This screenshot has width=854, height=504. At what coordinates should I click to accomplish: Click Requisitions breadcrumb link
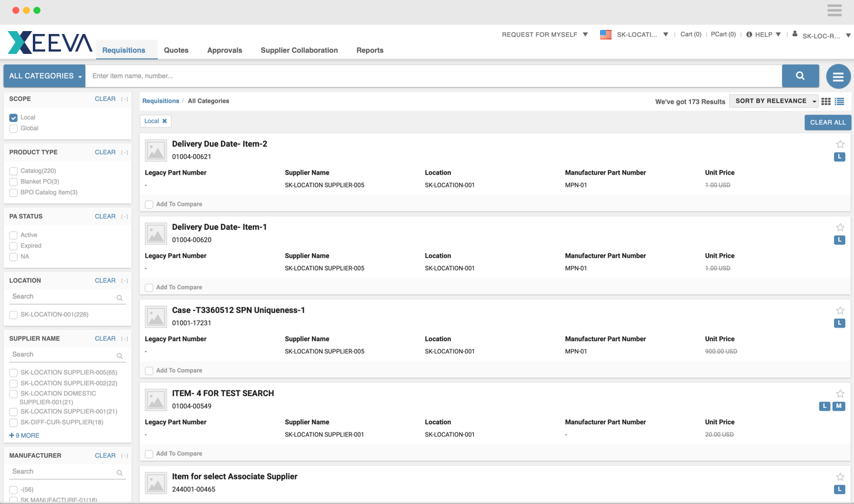click(161, 101)
